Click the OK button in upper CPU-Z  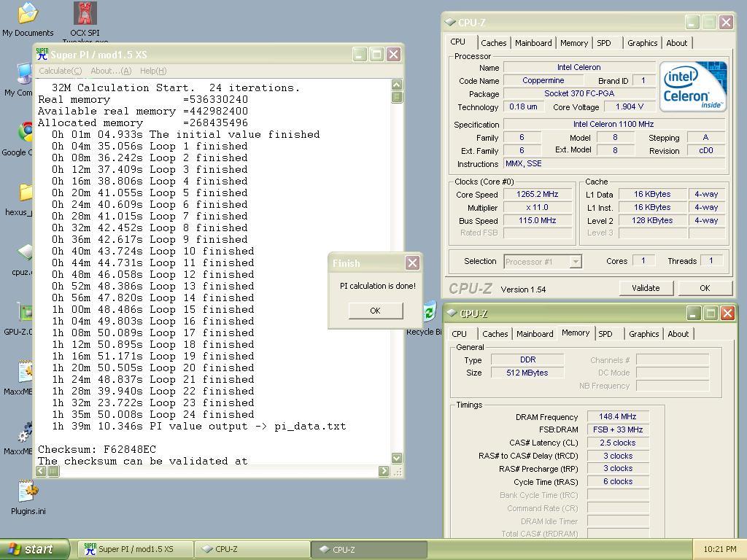(x=705, y=288)
